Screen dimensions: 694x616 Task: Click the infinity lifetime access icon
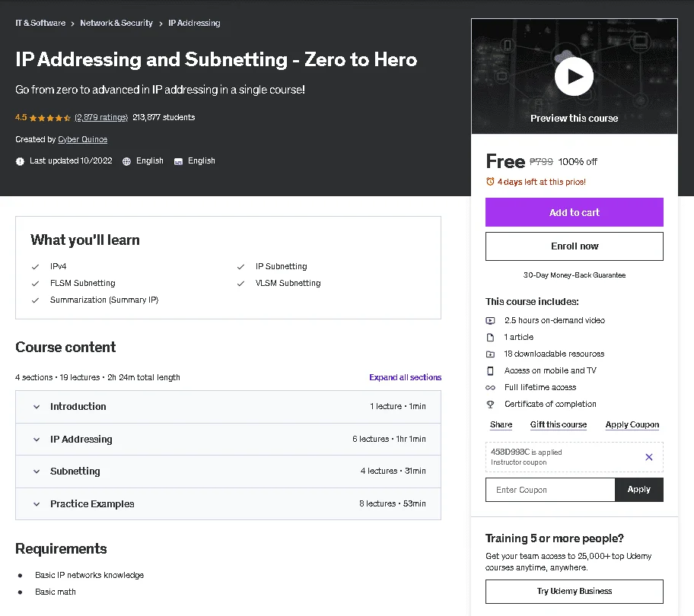(x=490, y=388)
